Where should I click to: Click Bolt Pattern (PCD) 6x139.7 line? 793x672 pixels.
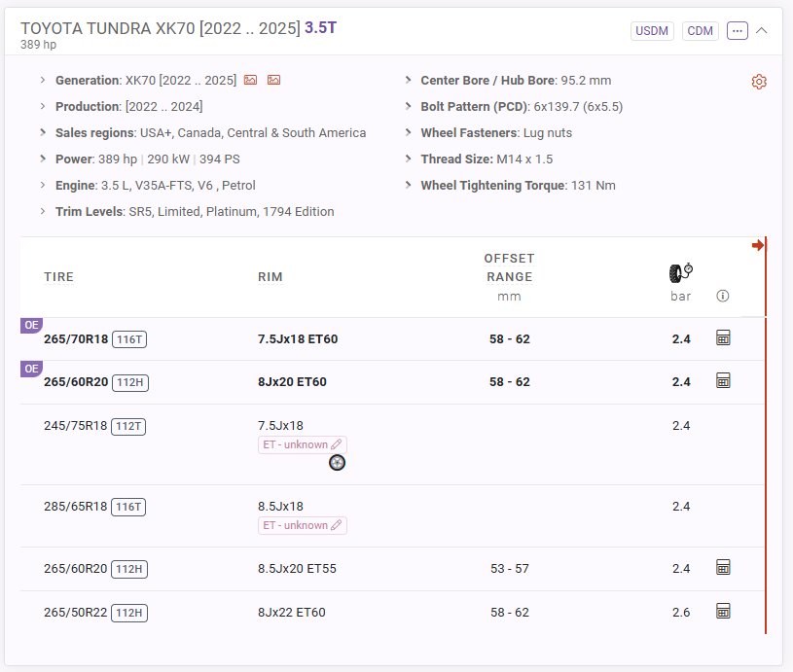(x=522, y=107)
